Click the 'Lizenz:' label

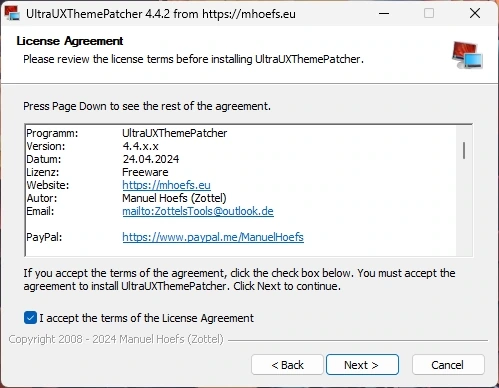tap(43, 172)
